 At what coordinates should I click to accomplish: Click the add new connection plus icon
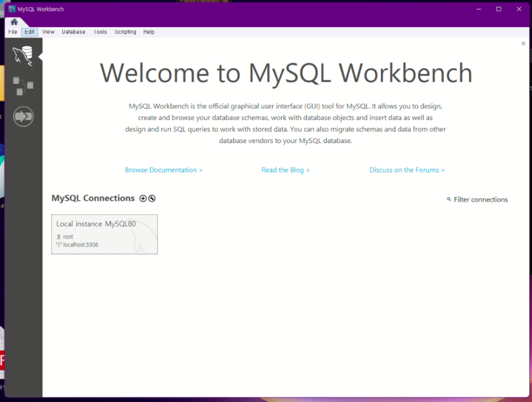coord(143,199)
